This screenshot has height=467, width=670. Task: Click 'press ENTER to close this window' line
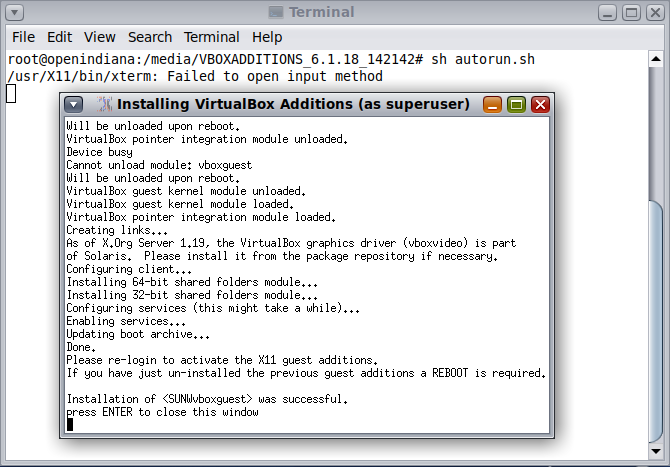(162, 412)
